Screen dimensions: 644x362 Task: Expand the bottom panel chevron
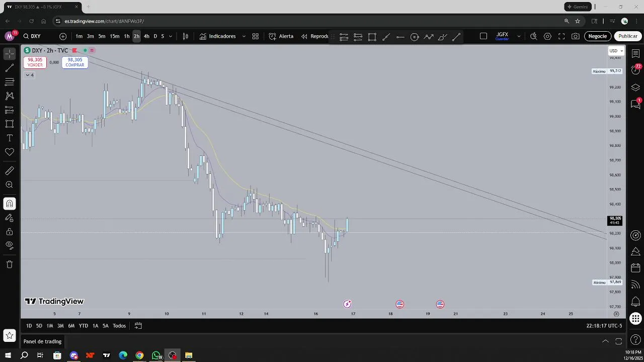point(605,341)
